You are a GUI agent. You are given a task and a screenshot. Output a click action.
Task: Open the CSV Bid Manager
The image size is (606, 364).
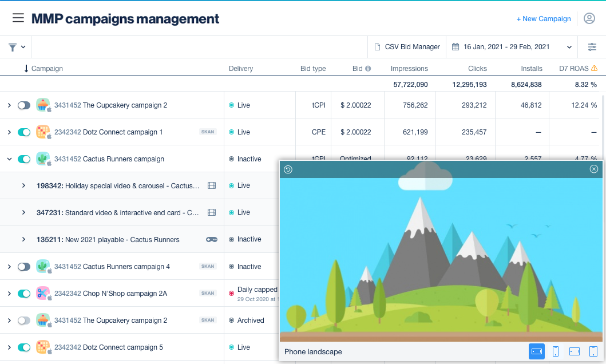point(407,47)
